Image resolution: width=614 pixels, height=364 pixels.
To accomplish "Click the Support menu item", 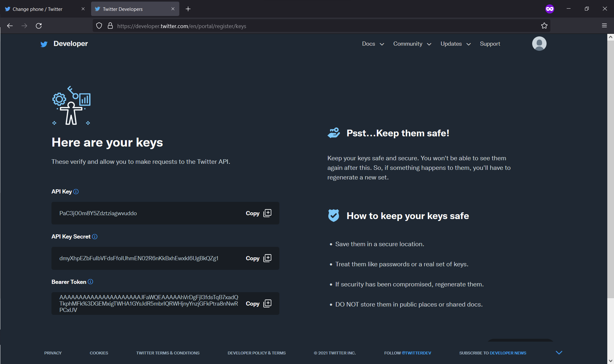I will [x=490, y=44].
